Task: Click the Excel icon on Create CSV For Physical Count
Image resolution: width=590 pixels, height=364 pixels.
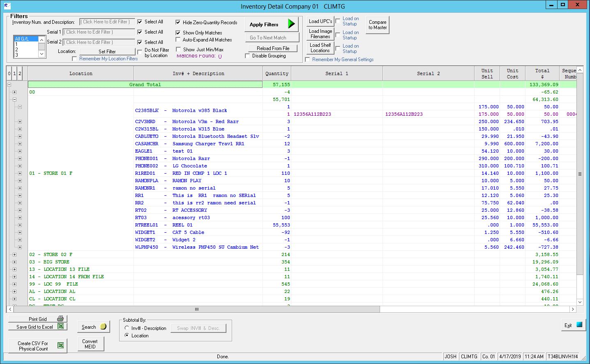Action: pos(60,345)
